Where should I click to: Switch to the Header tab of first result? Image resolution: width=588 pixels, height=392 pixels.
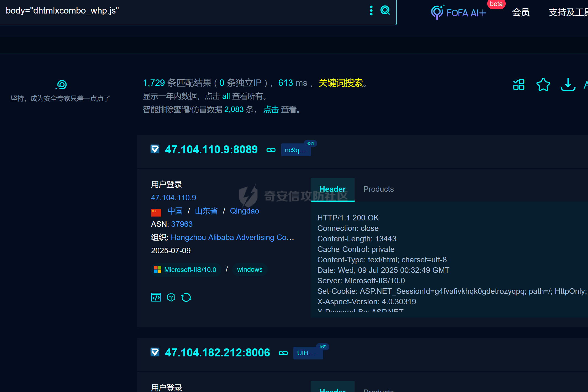coord(333,189)
